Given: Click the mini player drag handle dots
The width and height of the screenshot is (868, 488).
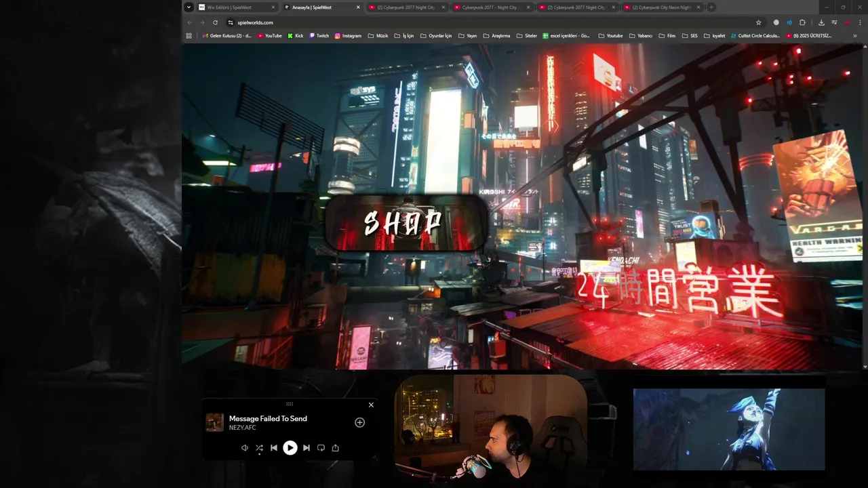Looking at the screenshot, I should [x=290, y=404].
